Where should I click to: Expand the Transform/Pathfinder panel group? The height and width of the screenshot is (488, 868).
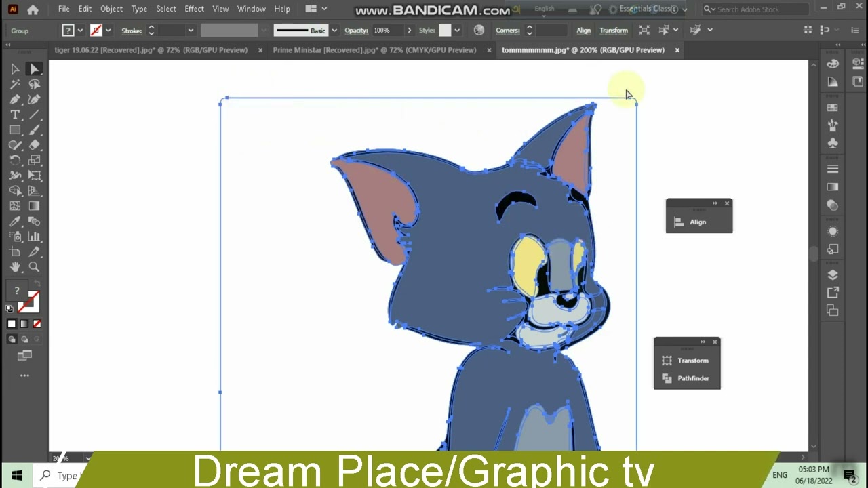[703, 342]
